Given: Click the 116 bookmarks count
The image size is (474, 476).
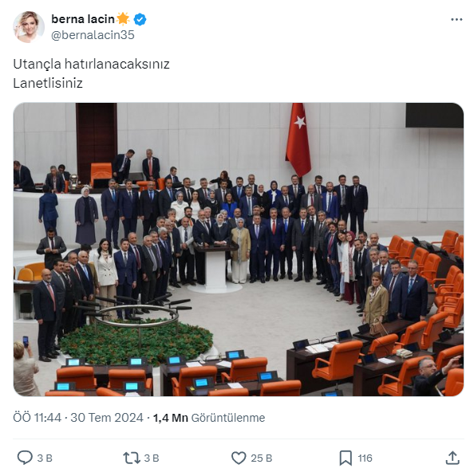Looking at the screenshot, I should 365,458.
